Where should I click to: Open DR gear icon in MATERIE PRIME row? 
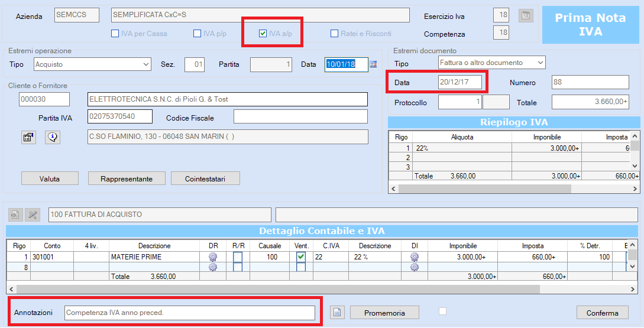(x=213, y=257)
